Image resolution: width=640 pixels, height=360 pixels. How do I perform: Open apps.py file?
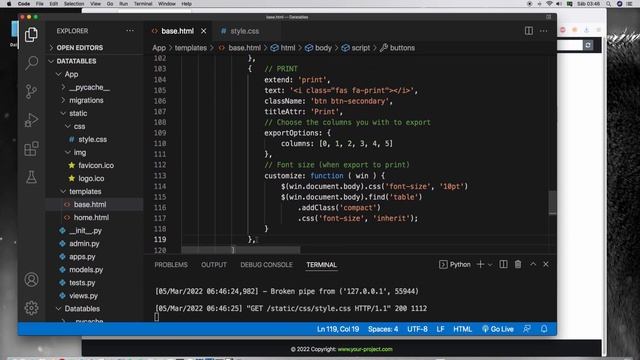[x=82, y=257]
